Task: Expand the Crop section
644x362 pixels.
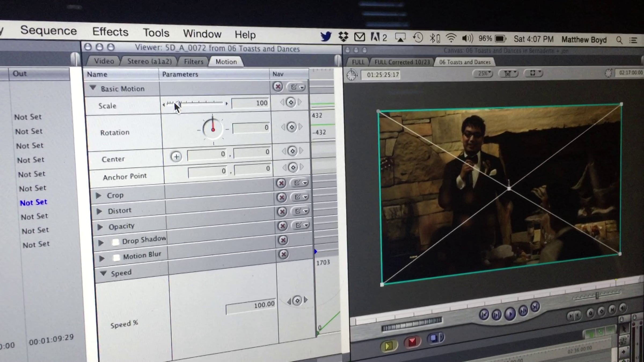Action: click(98, 195)
